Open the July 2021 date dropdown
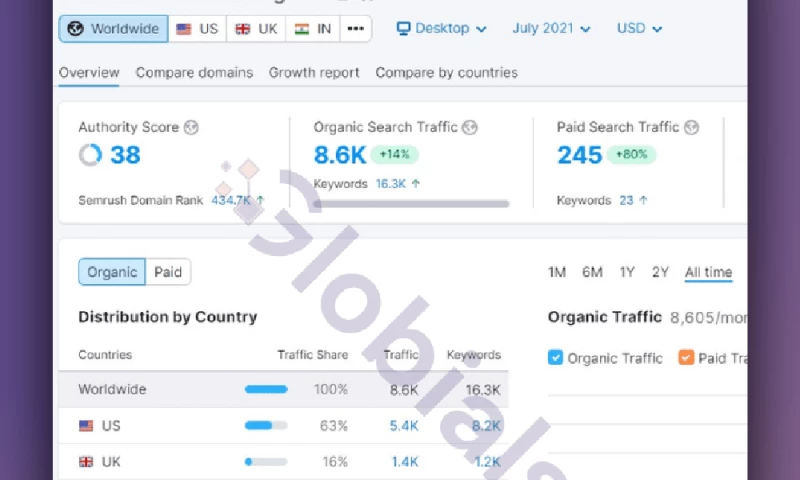 point(551,29)
